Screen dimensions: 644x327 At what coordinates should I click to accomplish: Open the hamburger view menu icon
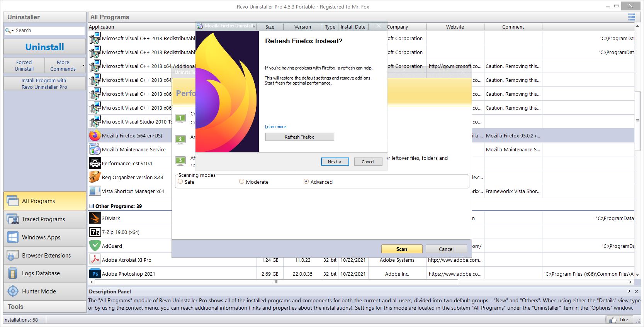[x=632, y=17]
